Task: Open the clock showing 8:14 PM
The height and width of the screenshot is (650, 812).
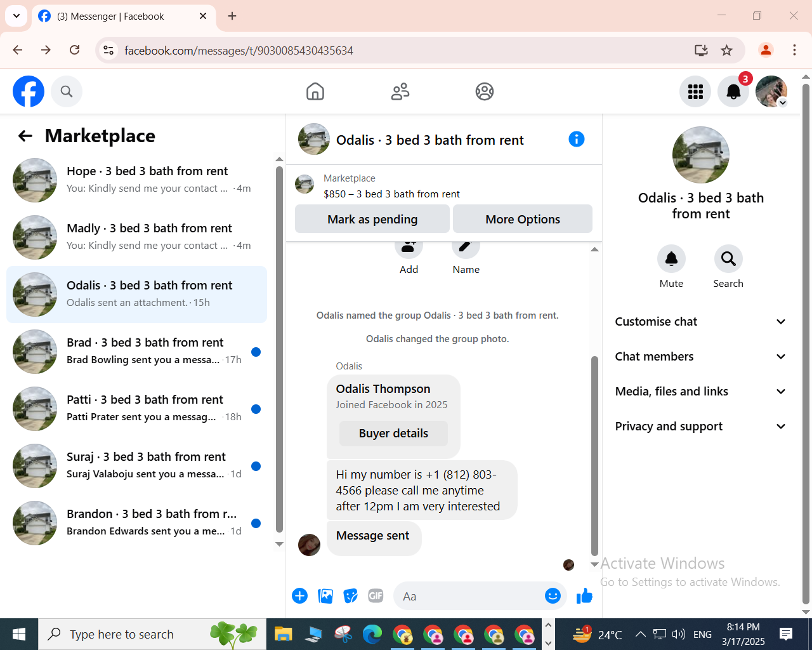Action: click(x=743, y=634)
